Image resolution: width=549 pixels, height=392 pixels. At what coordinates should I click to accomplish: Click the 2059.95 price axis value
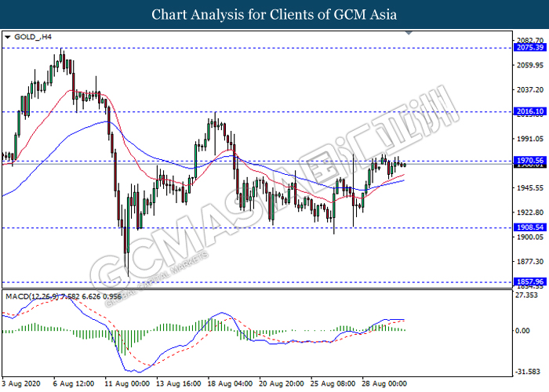click(x=530, y=65)
